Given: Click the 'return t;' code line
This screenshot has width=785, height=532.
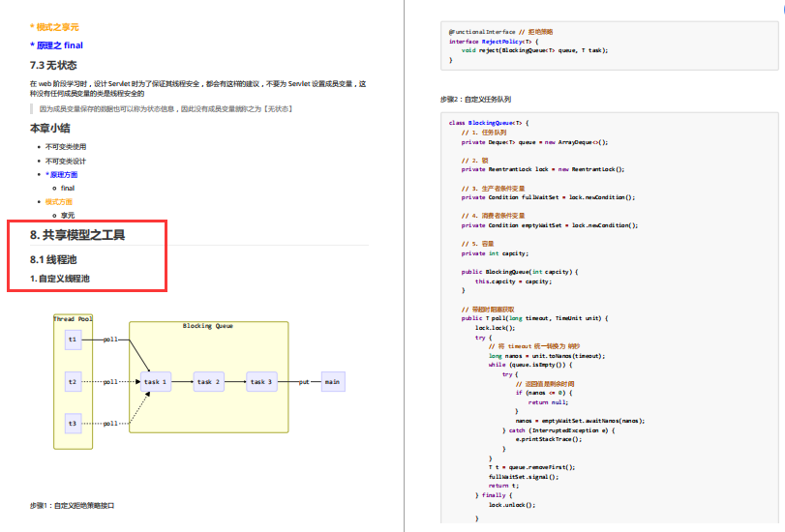Looking at the screenshot, I should [503, 486].
